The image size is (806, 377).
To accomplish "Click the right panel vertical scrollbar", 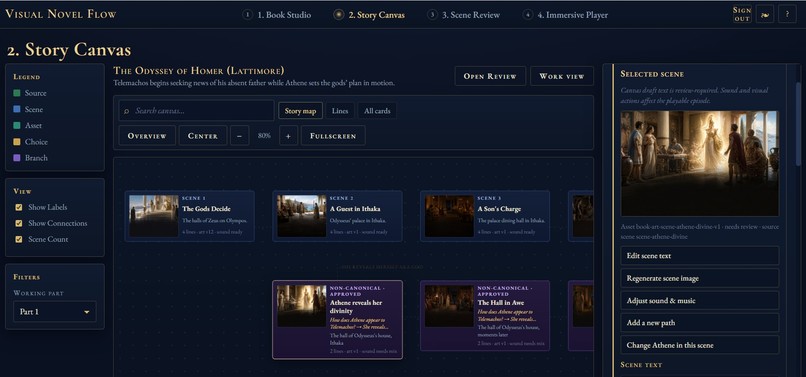I will (x=798, y=123).
